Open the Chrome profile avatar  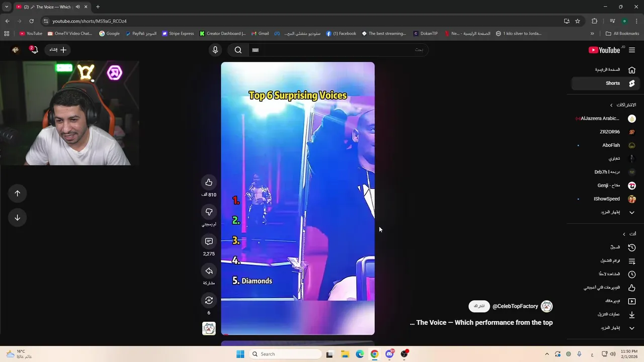pyautogui.click(x=624, y=21)
